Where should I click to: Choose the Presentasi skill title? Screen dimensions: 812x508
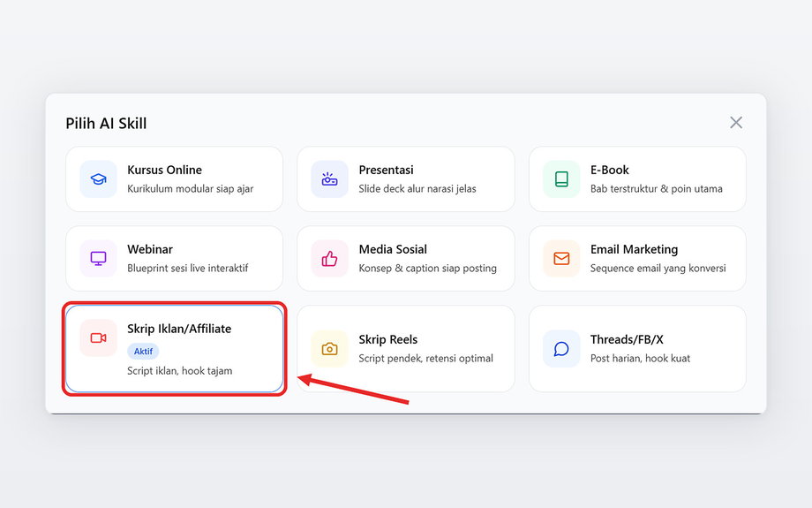pyautogui.click(x=386, y=170)
